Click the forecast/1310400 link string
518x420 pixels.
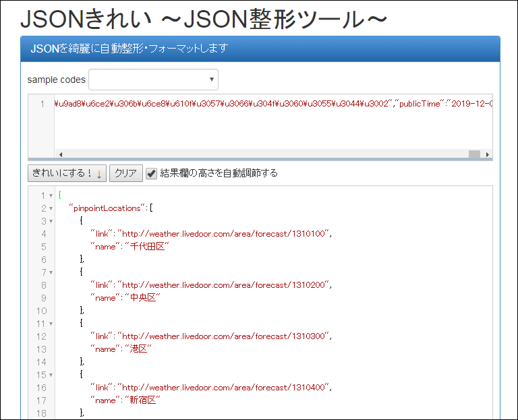(224, 388)
